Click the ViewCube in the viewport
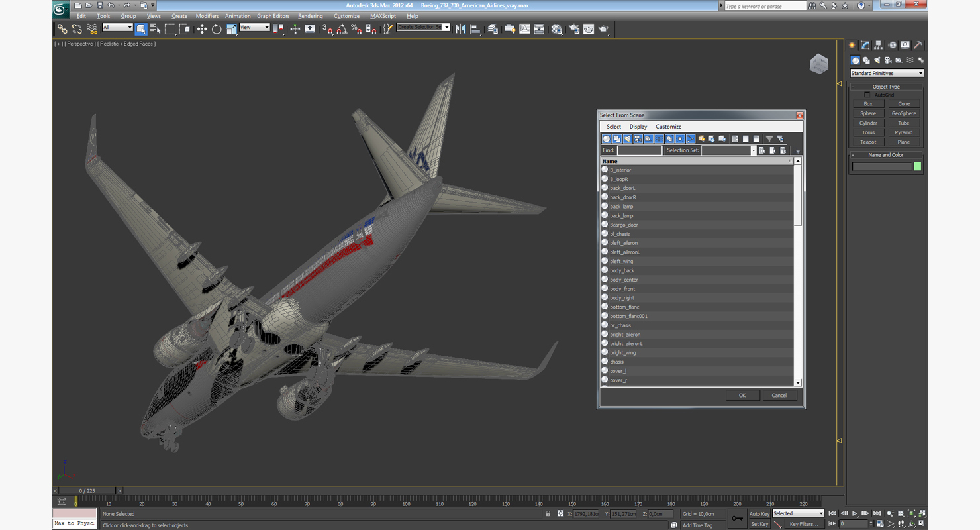Viewport: 980px width, 530px height. 819,64
